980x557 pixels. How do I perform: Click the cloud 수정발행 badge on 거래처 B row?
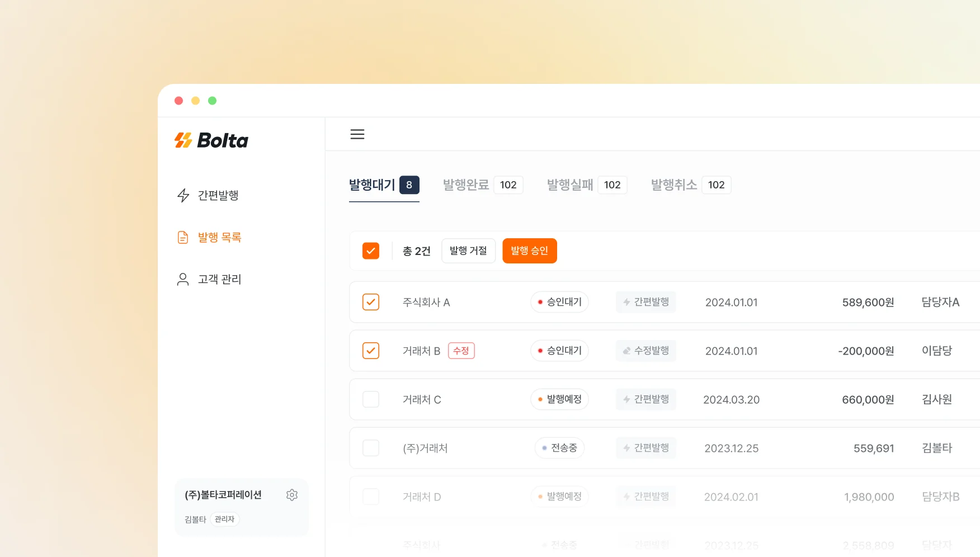tap(646, 351)
